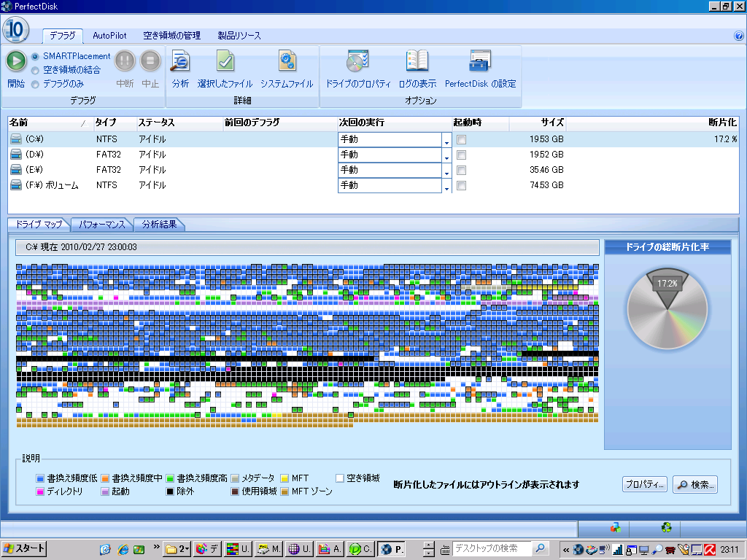Click the green Start defrag play icon
747x560 pixels.
[16, 61]
